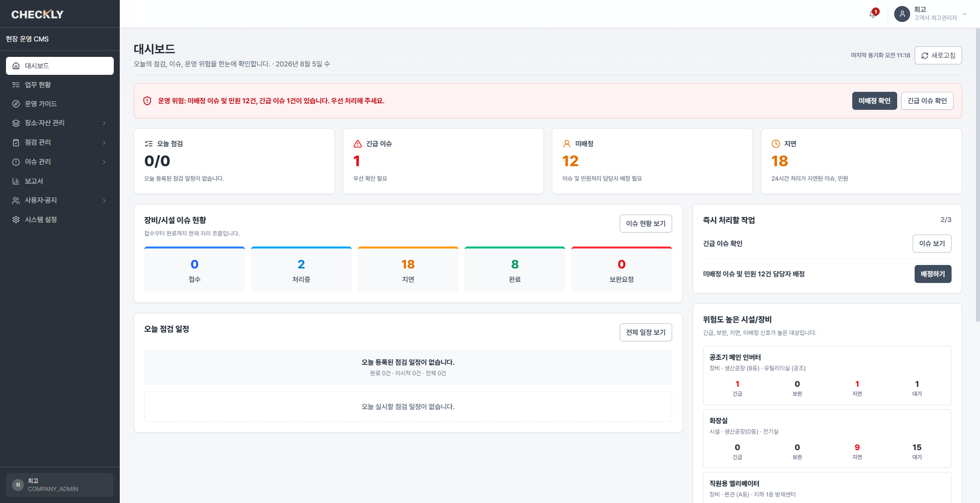Click the CHECKLY logo
The width and height of the screenshot is (980, 503).
click(37, 14)
